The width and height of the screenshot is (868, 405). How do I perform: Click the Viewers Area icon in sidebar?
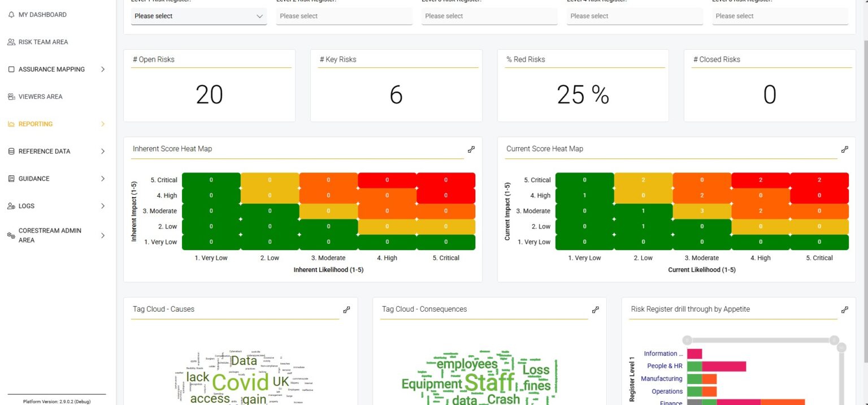(11, 96)
